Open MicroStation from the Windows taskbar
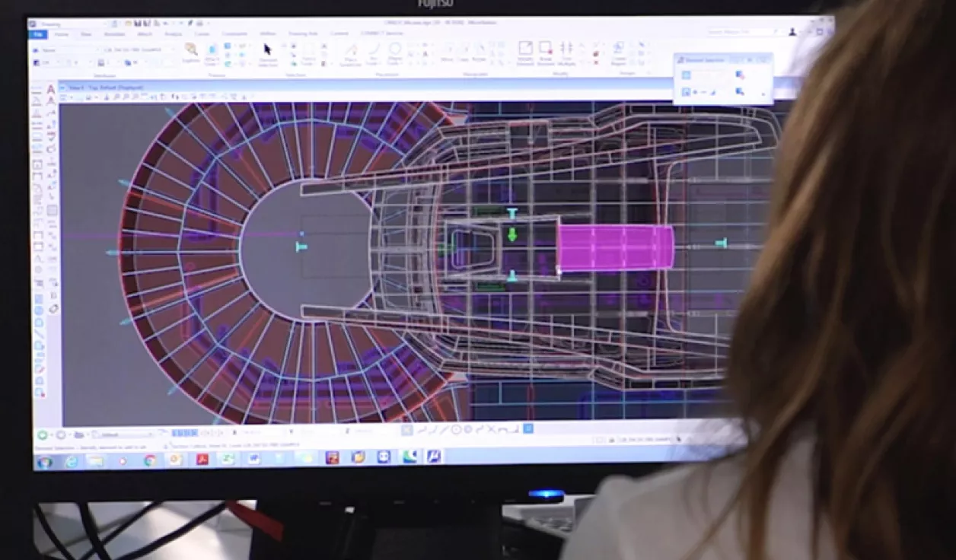Image resolution: width=956 pixels, height=560 pixels. coord(434,457)
